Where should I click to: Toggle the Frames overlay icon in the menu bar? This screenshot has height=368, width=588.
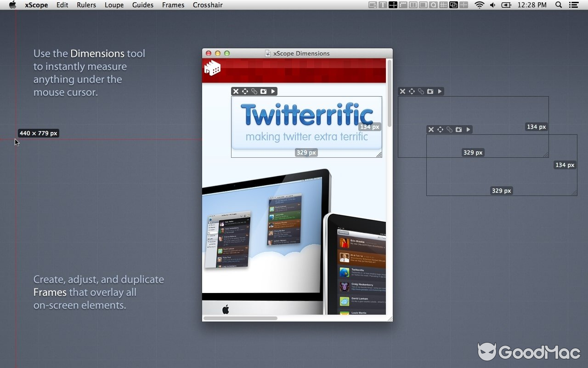point(453,5)
